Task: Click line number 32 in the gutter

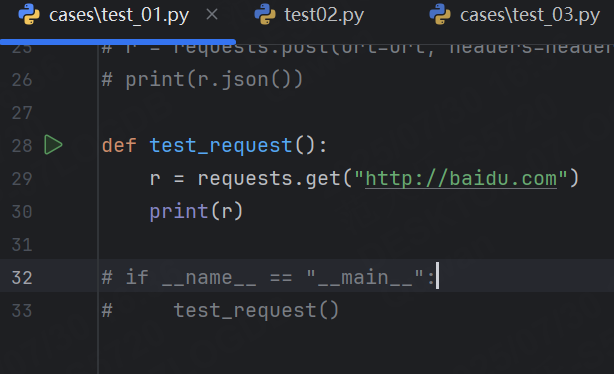Action: (22, 278)
